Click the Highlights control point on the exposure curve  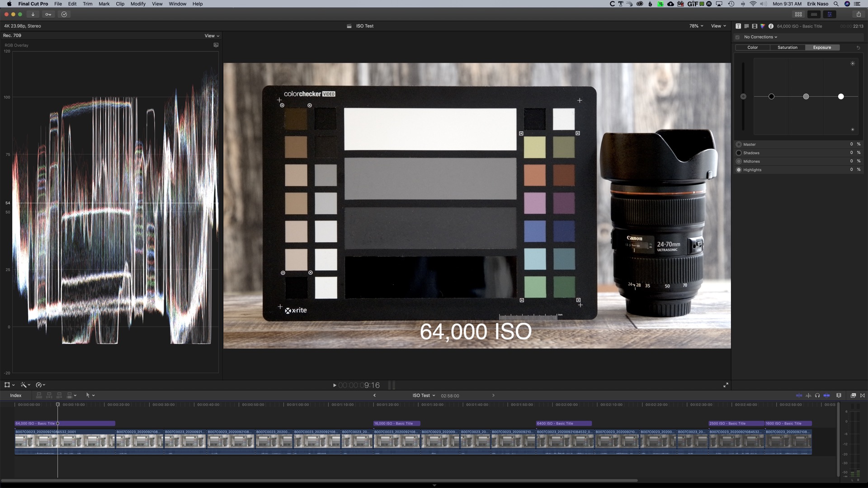pos(841,96)
